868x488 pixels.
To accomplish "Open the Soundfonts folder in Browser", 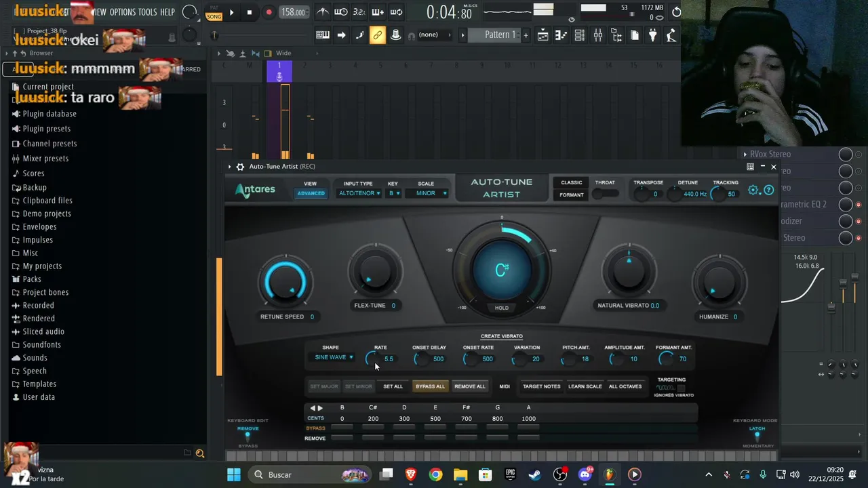I will [37, 345].
